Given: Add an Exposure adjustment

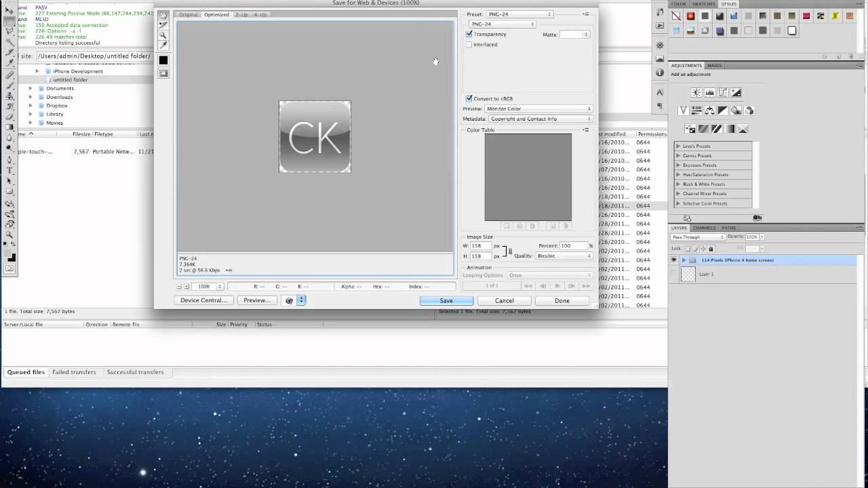Looking at the screenshot, I should (736, 93).
